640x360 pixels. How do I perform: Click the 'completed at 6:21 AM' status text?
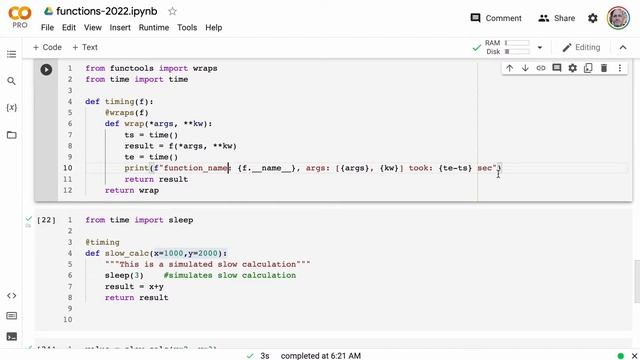coord(320,356)
